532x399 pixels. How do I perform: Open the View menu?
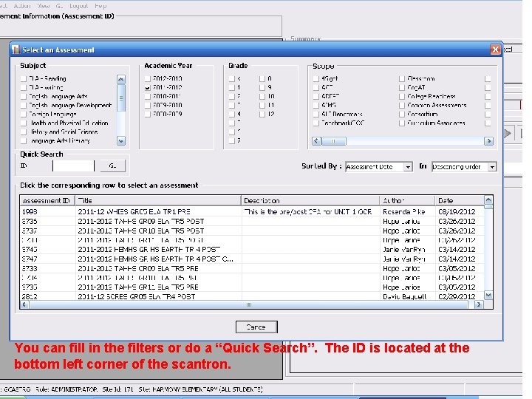pos(44,6)
